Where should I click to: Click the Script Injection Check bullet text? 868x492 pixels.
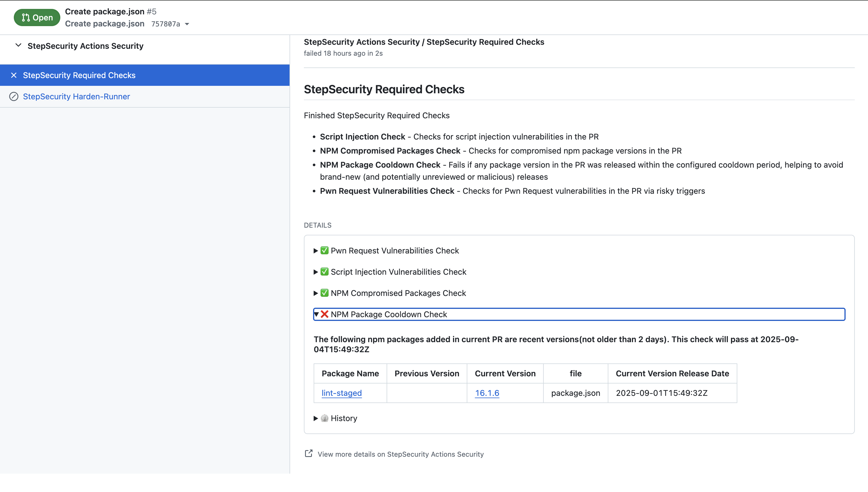click(459, 137)
